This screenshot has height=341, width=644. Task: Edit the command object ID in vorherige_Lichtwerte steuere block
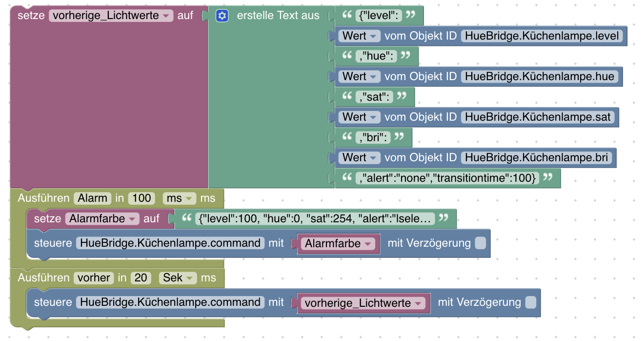(170, 302)
